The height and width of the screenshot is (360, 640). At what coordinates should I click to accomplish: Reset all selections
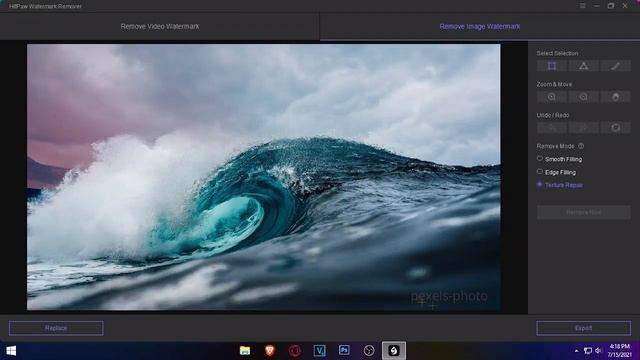[616, 128]
